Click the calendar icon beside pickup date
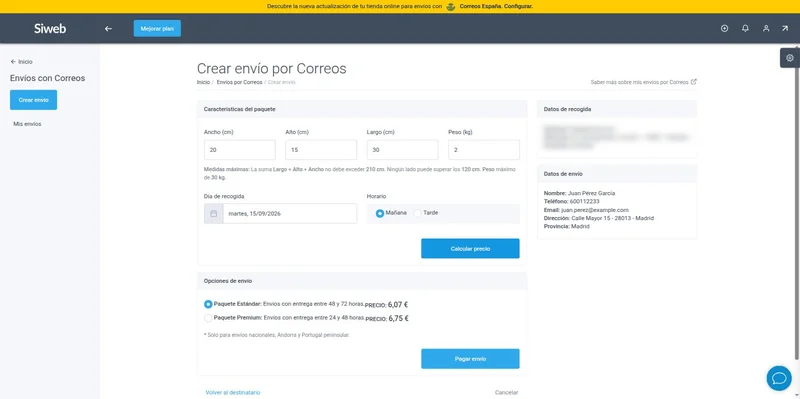Image resolution: width=800 pixels, height=399 pixels. (x=214, y=213)
